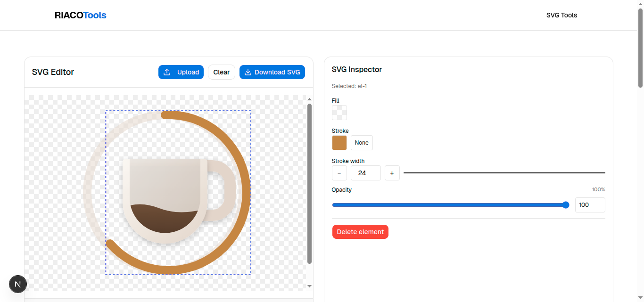
Task: Click the Download SVG button
Action: (272, 72)
